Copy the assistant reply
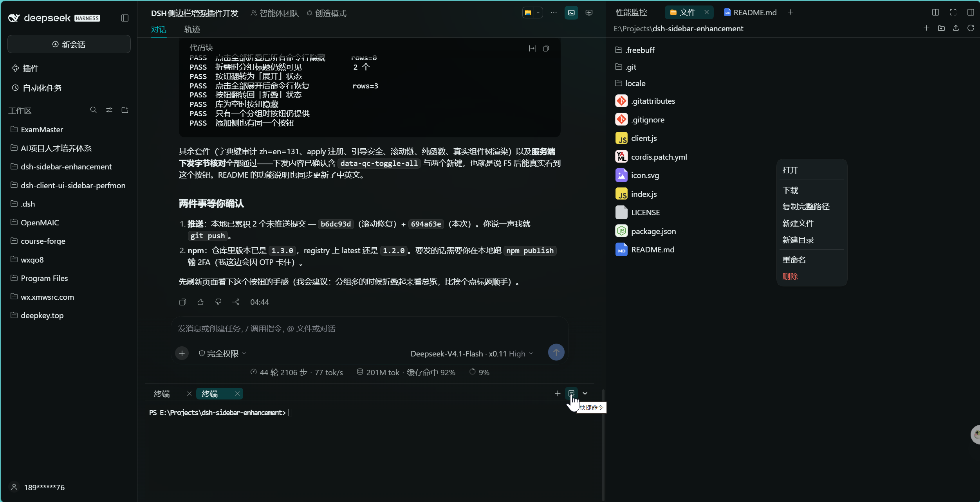Screen dimensions: 980x502 pos(182,302)
